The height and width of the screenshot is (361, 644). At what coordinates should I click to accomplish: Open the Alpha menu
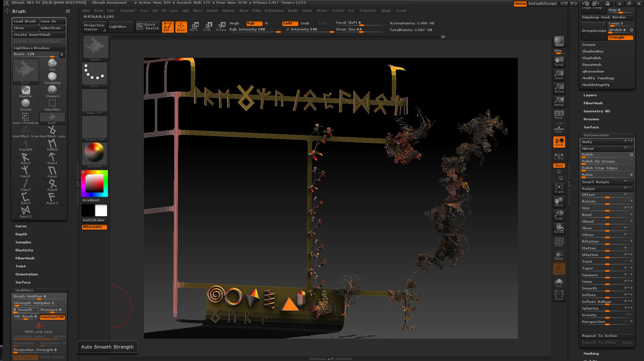86,11
